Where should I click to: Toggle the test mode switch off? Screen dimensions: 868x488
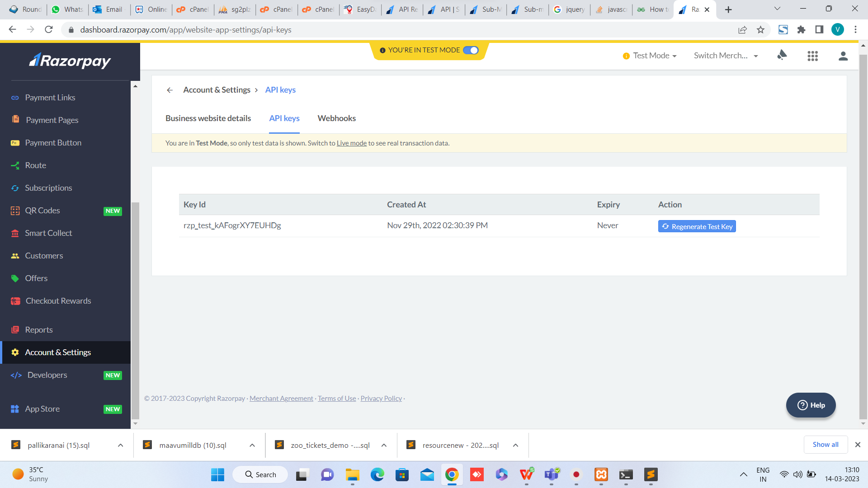tap(471, 50)
